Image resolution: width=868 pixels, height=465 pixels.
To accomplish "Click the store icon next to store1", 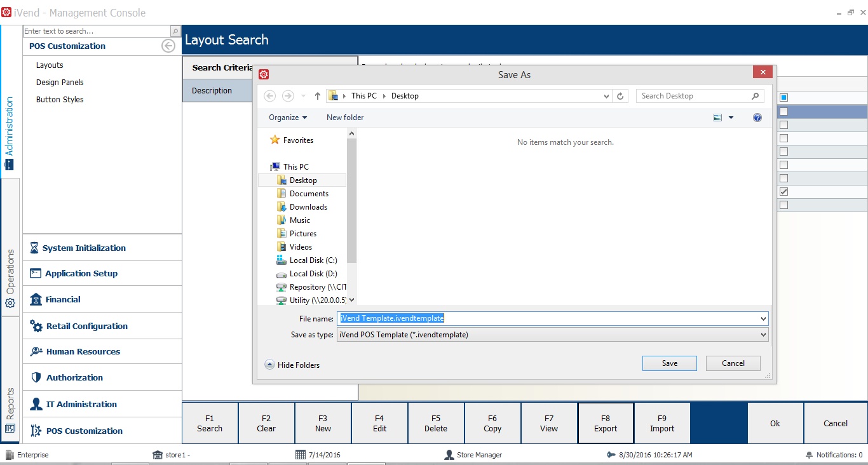I will [x=158, y=455].
